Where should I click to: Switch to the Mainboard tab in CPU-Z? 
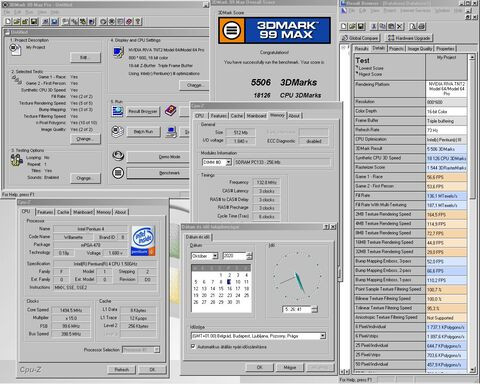click(83, 212)
